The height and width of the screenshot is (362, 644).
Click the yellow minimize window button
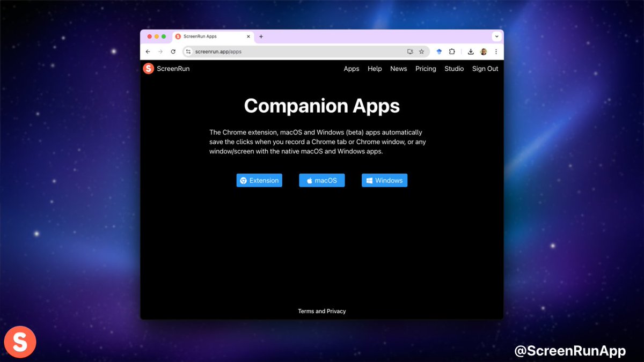(157, 36)
